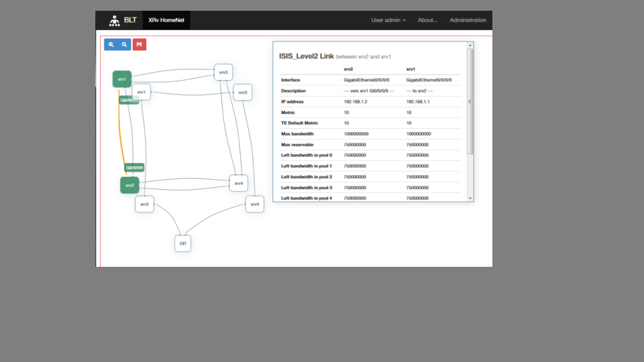
Task: Select the upper xrv3 node connected to green xrv1
Action: pos(223,72)
